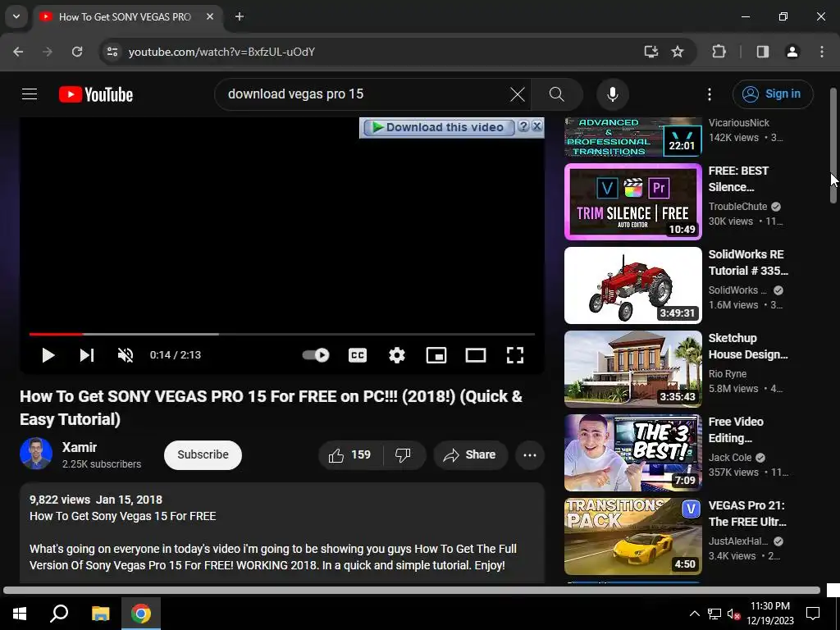Screen dimensions: 840x630
Task: Start voice search with the microphone icon
Action: click(612, 94)
